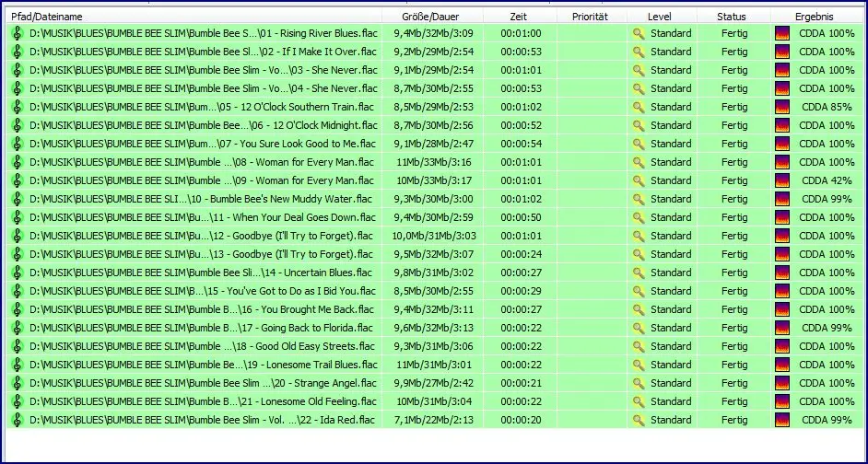Click magnifier icon in Good Old Easy Streets row

639,346
